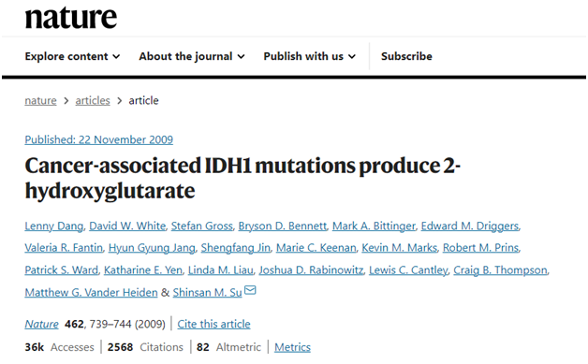Click the nature journal logo
588x364 pixels.
click(x=71, y=18)
